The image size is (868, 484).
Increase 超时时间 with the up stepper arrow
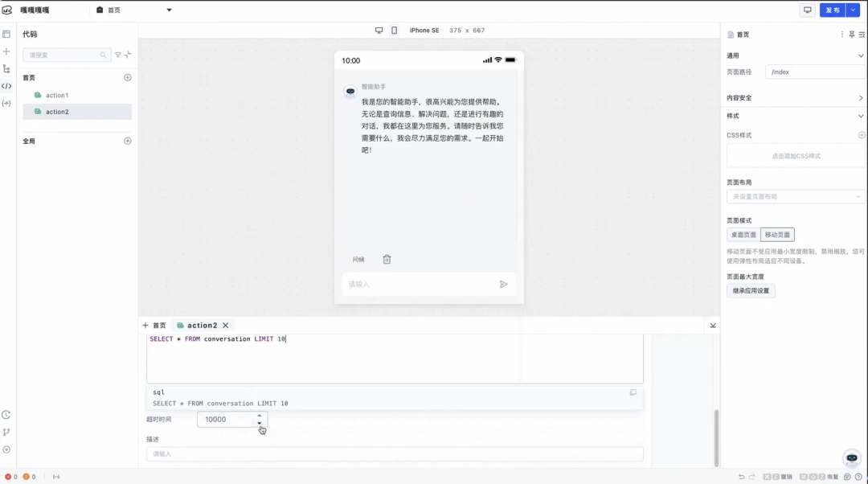(x=260, y=415)
